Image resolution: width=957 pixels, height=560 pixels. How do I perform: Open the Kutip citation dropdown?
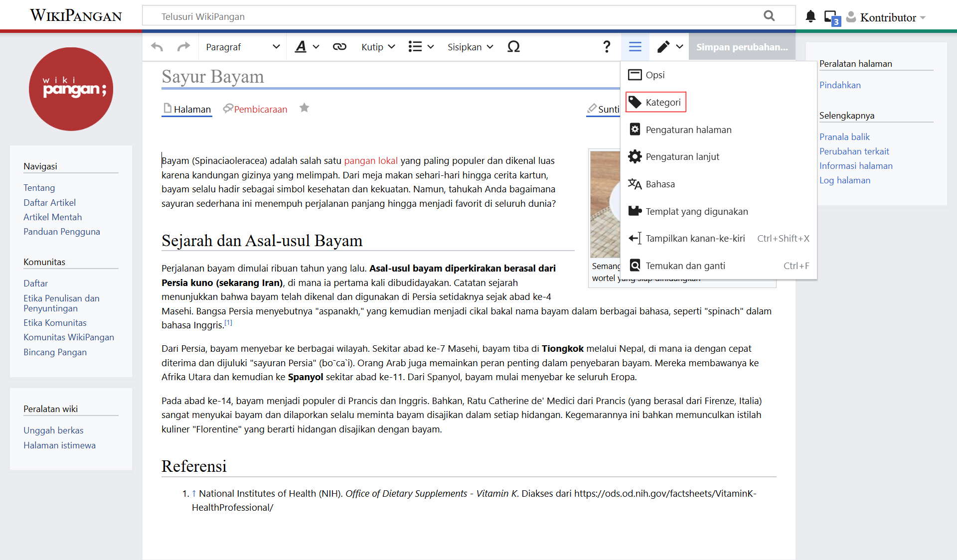click(378, 47)
